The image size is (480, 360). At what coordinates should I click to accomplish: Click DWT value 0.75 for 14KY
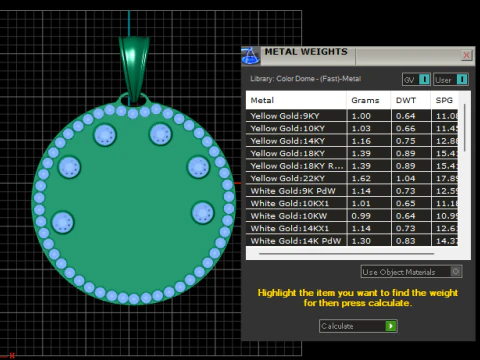pyautogui.click(x=405, y=141)
